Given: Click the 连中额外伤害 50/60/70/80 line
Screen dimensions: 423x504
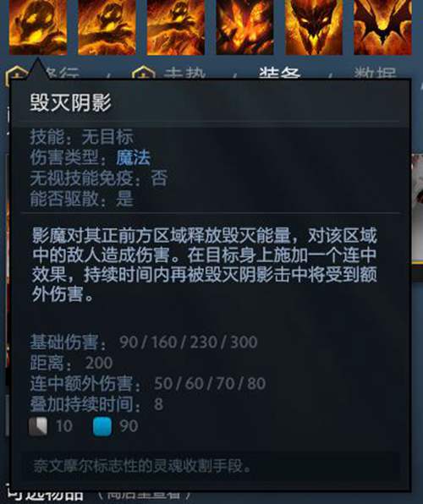Looking at the screenshot, I should [148, 383].
